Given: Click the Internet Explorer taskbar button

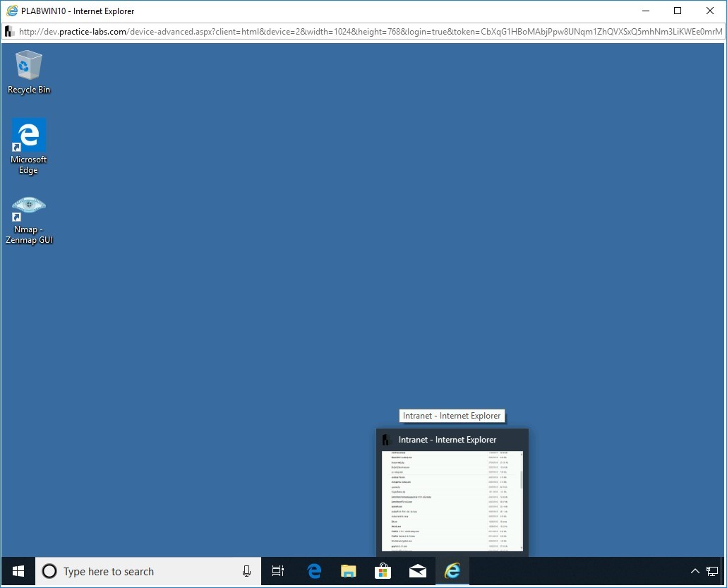Looking at the screenshot, I should pos(452,571).
